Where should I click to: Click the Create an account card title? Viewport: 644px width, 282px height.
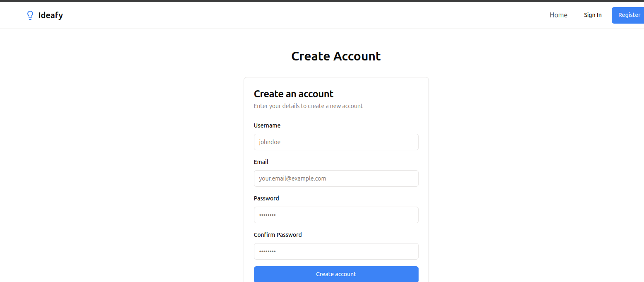point(294,94)
